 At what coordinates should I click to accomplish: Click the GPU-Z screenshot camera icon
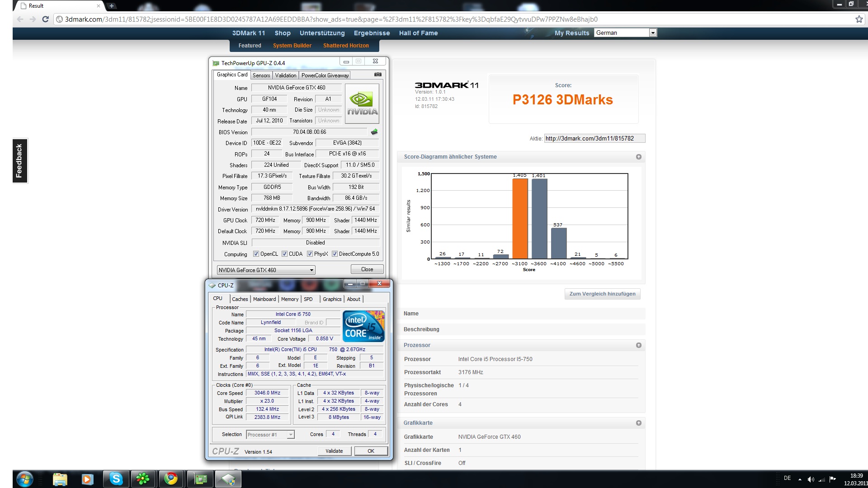(x=378, y=75)
